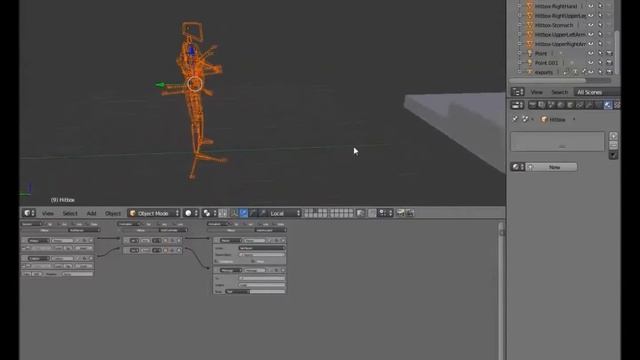Viewport: 640px width, 360px height.
Task: Open the pivot point selector
Action: (209, 213)
